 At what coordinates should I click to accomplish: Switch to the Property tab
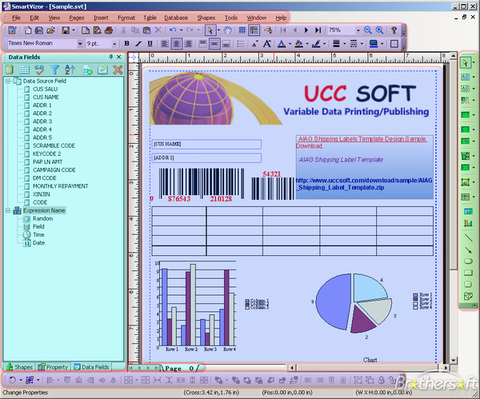click(53, 367)
